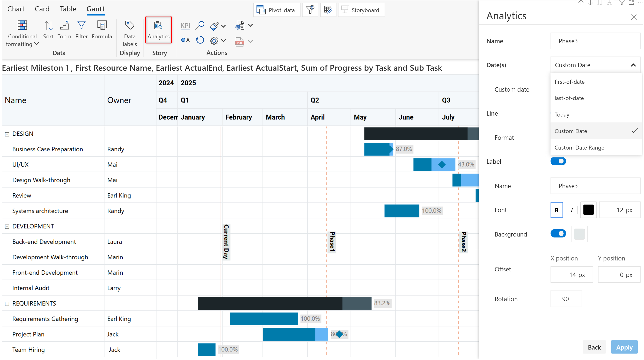Viewport: 644px width, 360px height.
Task: Click the Data labels tag icon
Action: [x=130, y=25]
